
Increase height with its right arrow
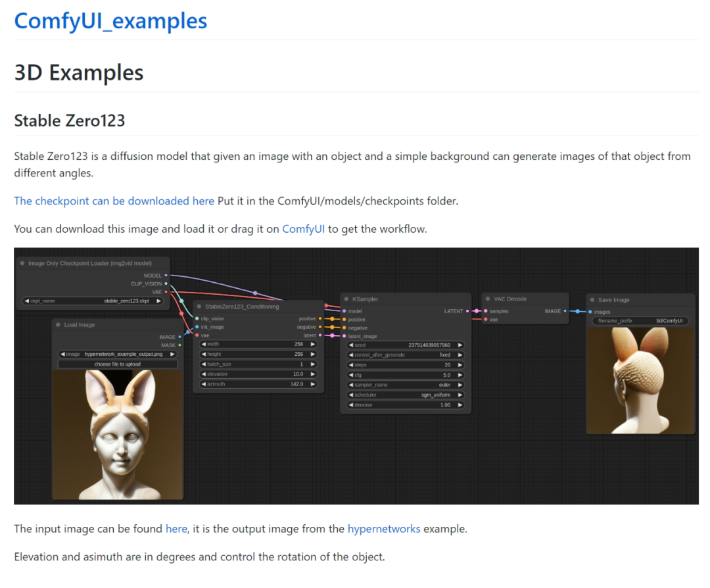coord(312,355)
